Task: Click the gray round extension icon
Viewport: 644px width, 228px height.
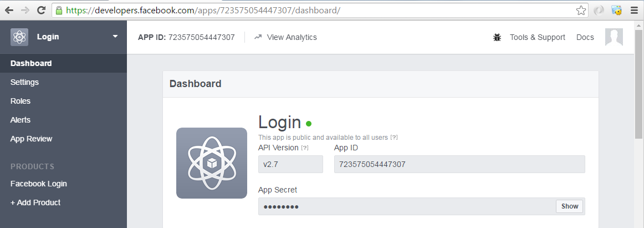Action: [x=599, y=11]
